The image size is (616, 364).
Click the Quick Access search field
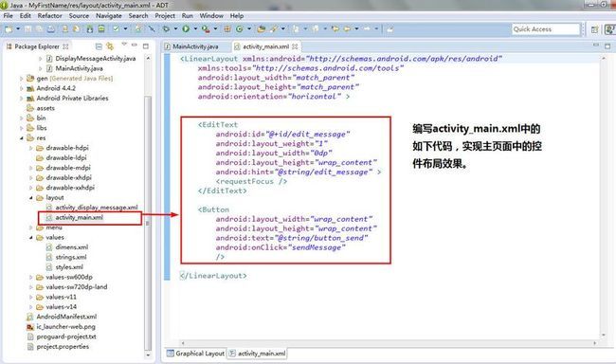tap(546, 29)
